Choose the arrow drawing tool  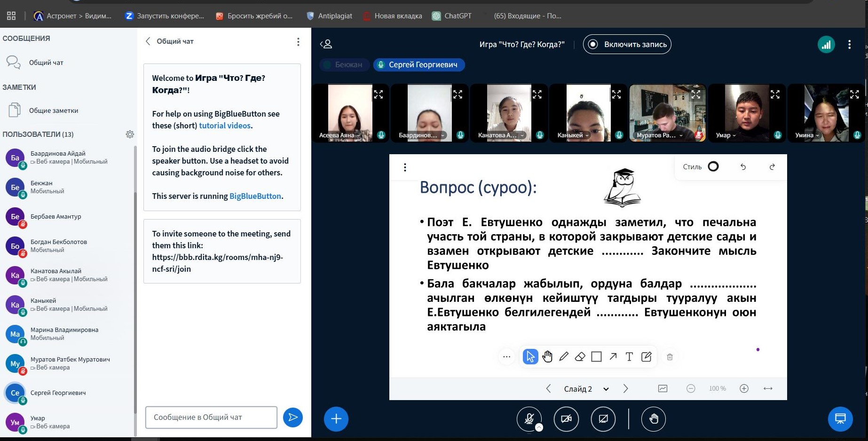coord(613,357)
